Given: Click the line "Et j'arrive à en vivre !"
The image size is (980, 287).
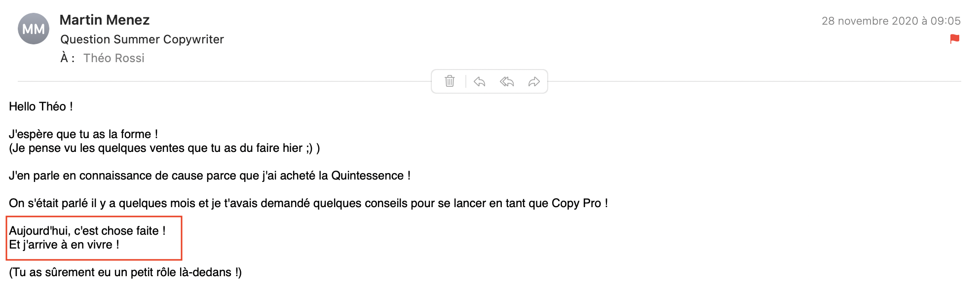Looking at the screenshot, I should click(x=64, y=245).
